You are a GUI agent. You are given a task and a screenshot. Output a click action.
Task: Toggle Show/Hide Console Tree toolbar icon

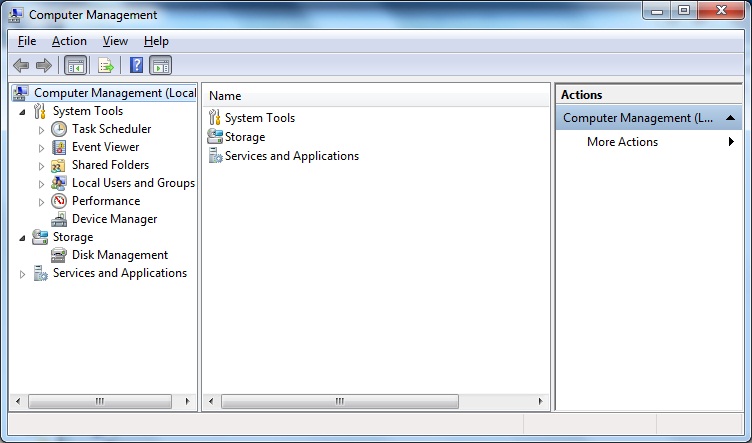pos(76,65)
